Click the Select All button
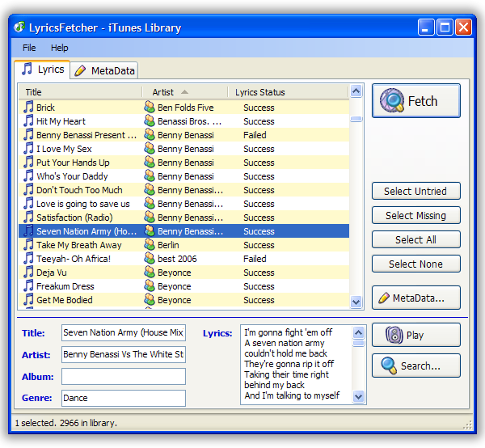This screenshot has height=448, width=485. coord(416,239)
